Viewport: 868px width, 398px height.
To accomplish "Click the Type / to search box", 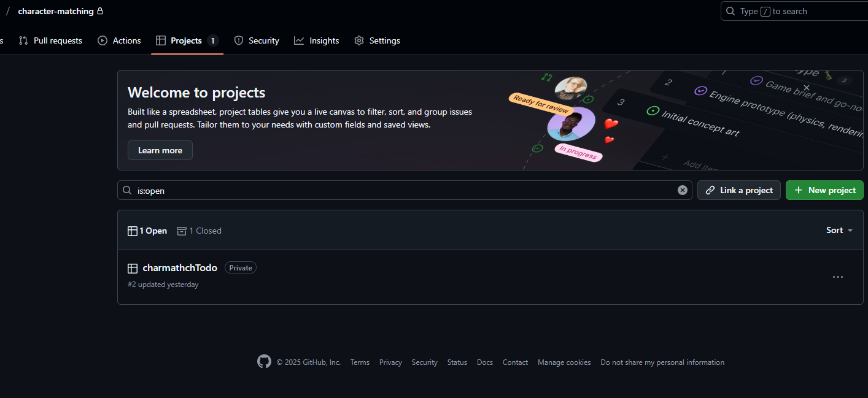I will (794, 11).
